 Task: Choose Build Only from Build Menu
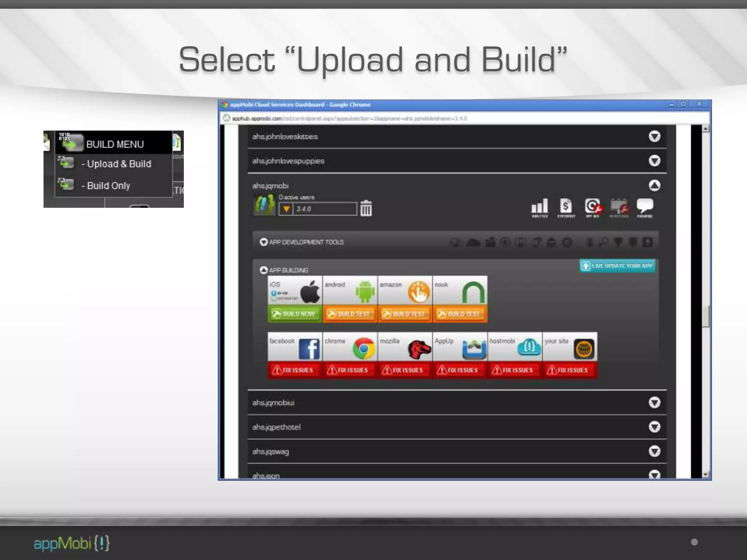click(114, 185)
